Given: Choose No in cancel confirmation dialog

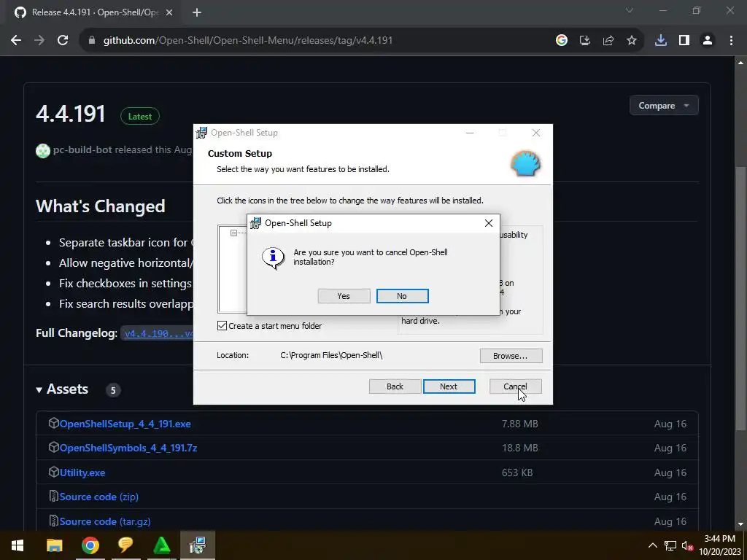Looking at the screenshot, I should tap(402, 296).
